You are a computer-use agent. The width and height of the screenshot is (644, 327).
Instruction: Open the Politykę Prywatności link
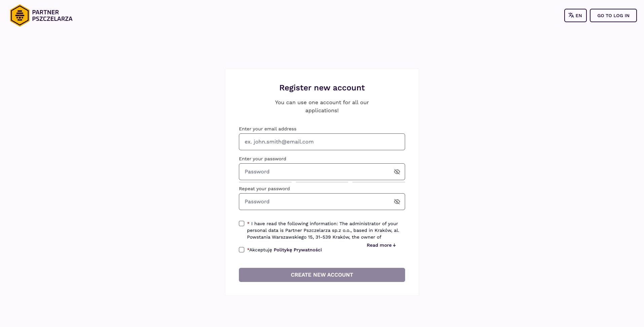click(x=297, y=250)
